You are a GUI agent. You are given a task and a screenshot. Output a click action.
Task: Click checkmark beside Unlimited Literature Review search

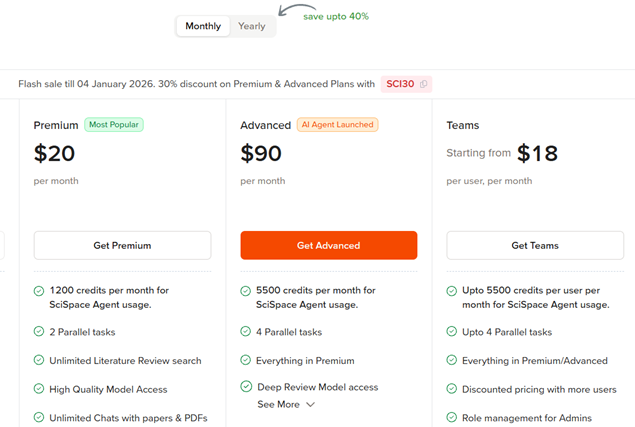point(39,361)
